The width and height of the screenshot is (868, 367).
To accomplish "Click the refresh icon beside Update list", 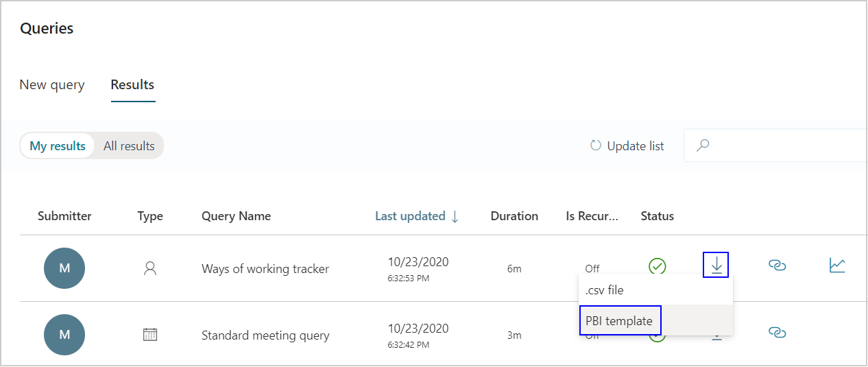I will click(596, 145).
